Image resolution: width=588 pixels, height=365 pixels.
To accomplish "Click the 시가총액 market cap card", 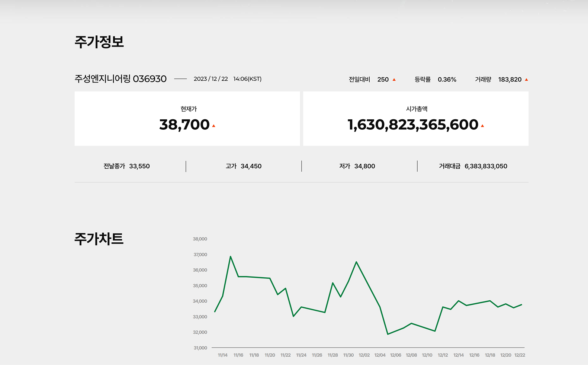I will coord(415,119).
